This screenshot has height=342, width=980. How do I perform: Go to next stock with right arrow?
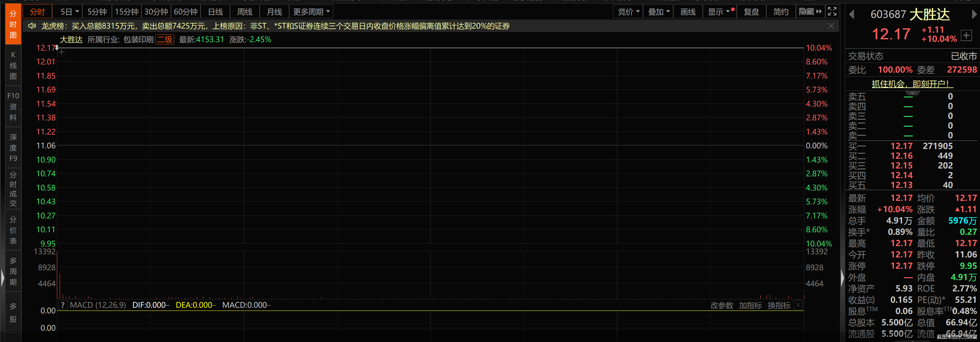pos(974,14)
